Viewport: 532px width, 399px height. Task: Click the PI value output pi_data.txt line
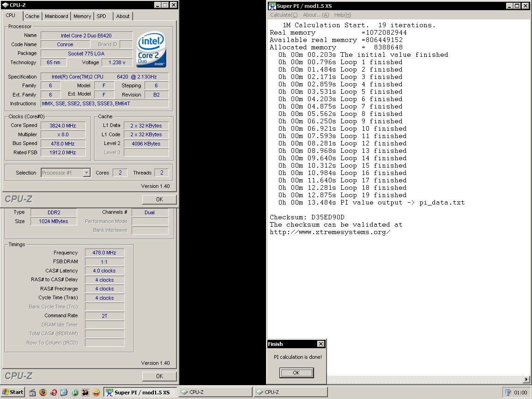tap(371, 203)
